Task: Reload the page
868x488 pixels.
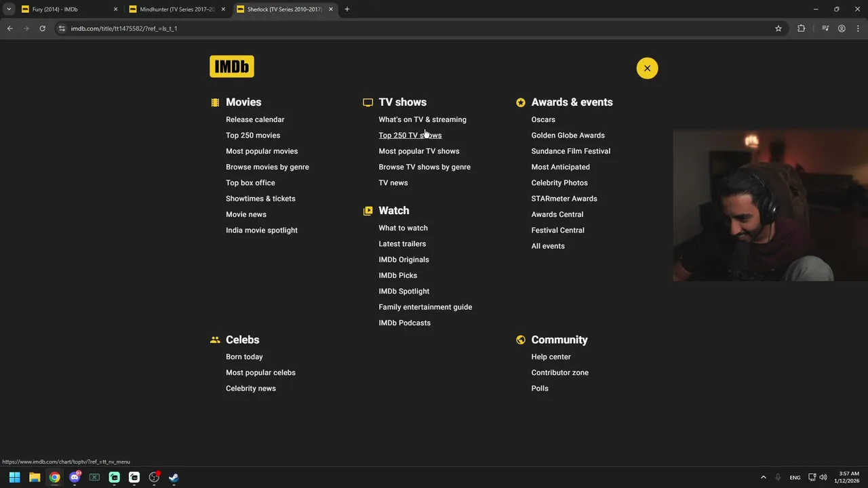Action: (x=42, y=28)
